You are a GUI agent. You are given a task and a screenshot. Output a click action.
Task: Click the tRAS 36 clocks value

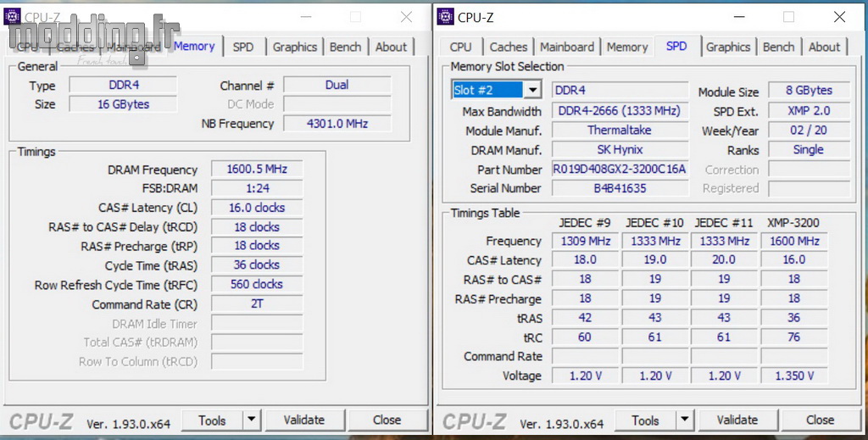(x=257, y=265)
